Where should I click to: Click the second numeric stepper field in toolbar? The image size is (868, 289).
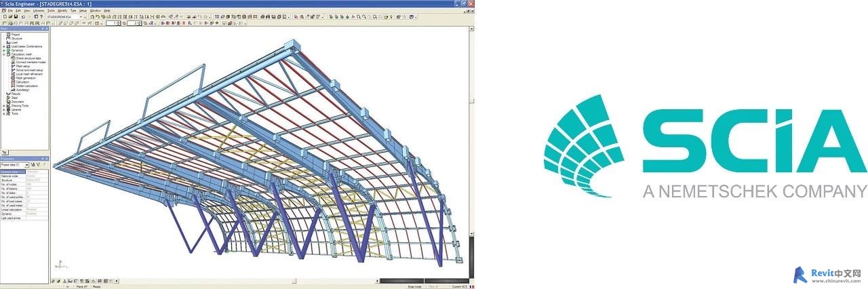pos(134,23)
